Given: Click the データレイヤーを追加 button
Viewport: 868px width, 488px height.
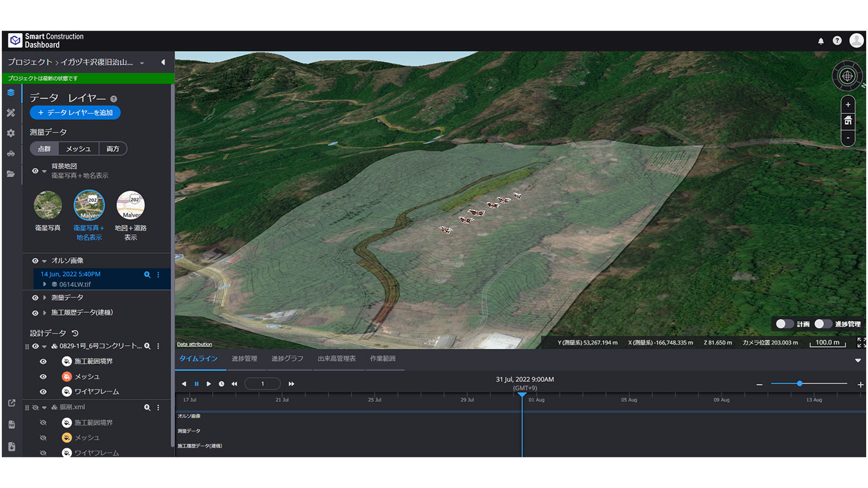Looking at the screenshot, I should [75, 113].
